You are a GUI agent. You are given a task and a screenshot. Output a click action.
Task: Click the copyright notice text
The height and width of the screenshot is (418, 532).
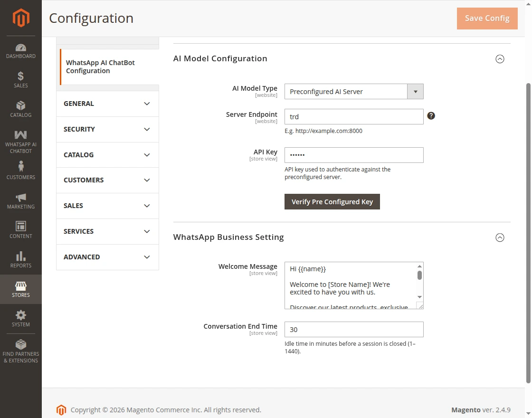[x=166, y=410]
